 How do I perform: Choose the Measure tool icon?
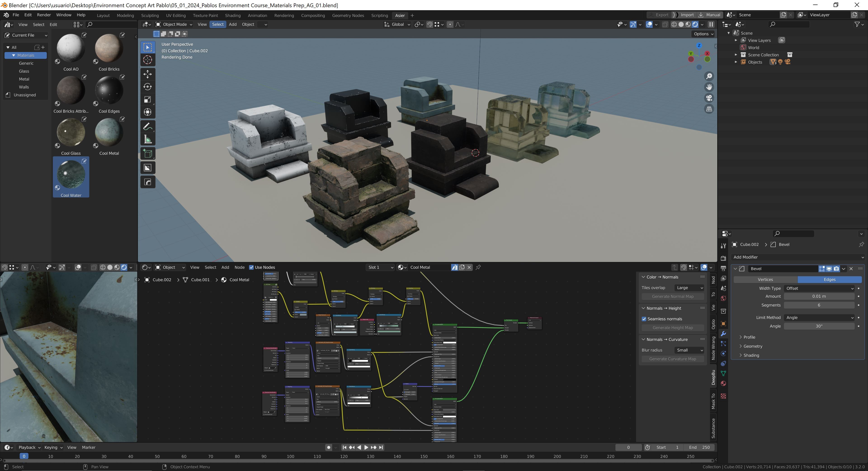[148, 140]
